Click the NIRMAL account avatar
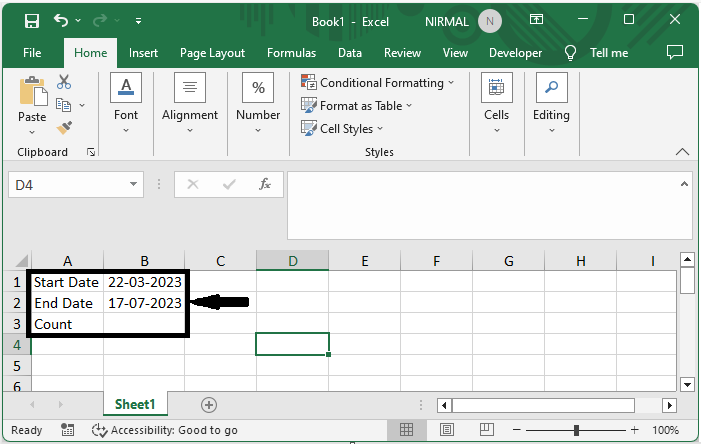 pos(490,21)
